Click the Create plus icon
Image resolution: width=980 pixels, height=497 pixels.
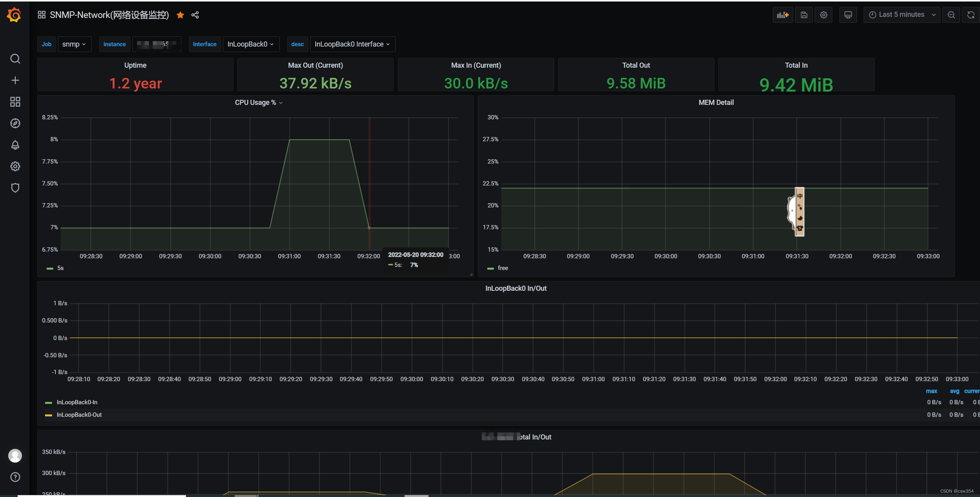click(15, 80)
